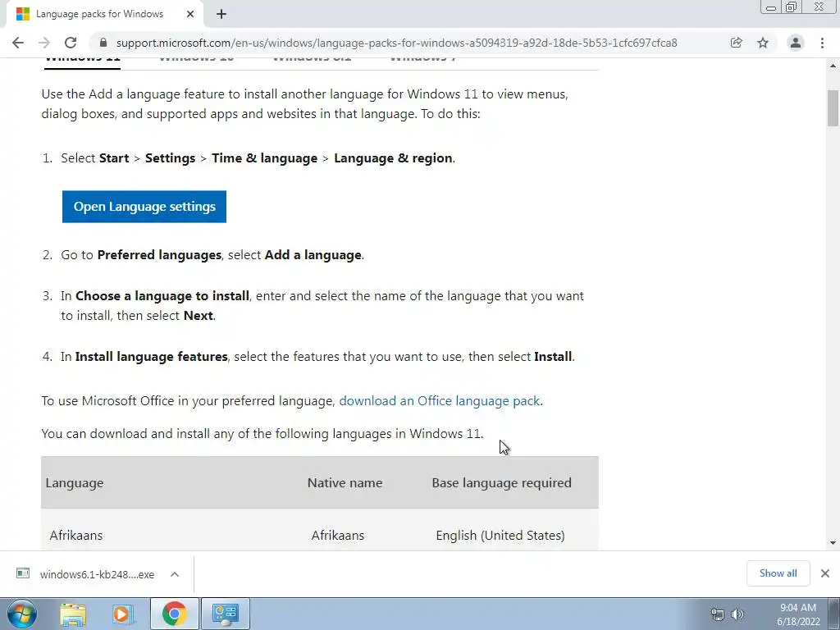Select the Language packs for Windows tab
The width and height of the screenshot is (840, 630).
point(105,14)
